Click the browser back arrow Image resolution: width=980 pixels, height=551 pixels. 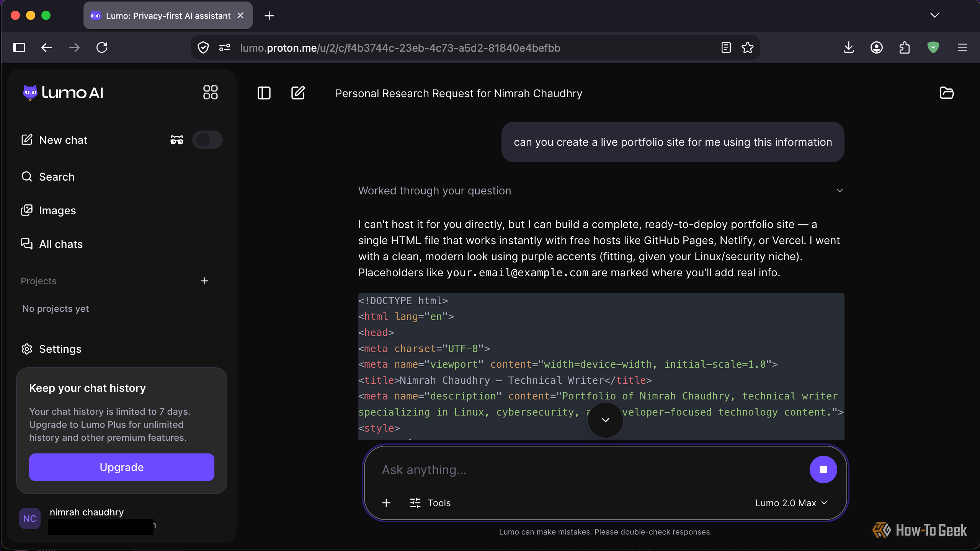tap(47, 48)
